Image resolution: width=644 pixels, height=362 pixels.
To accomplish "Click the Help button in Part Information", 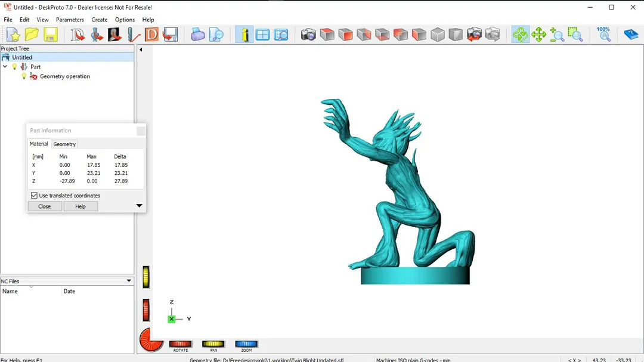I will 80,206.
